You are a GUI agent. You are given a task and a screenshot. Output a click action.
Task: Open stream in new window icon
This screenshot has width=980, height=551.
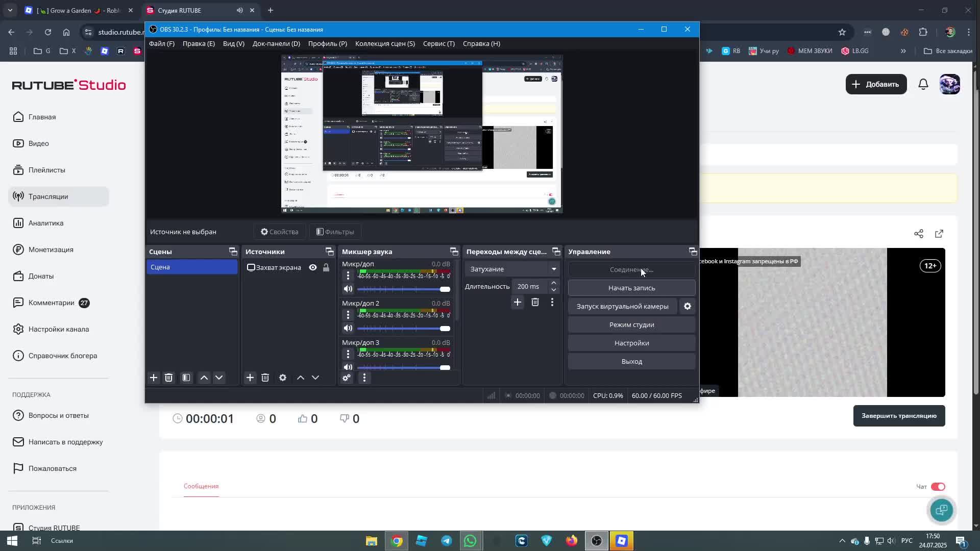pyautogui.click(x=939, y=234)
